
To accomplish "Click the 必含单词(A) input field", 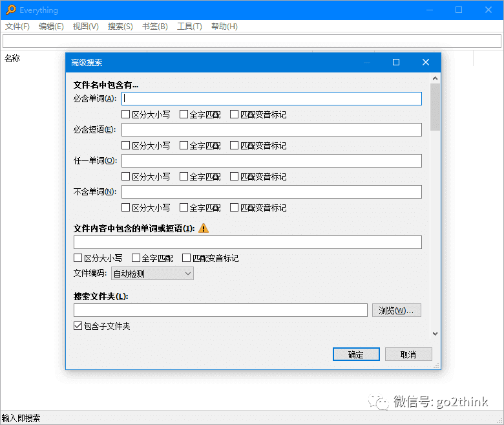I will [x=271, y=98].
